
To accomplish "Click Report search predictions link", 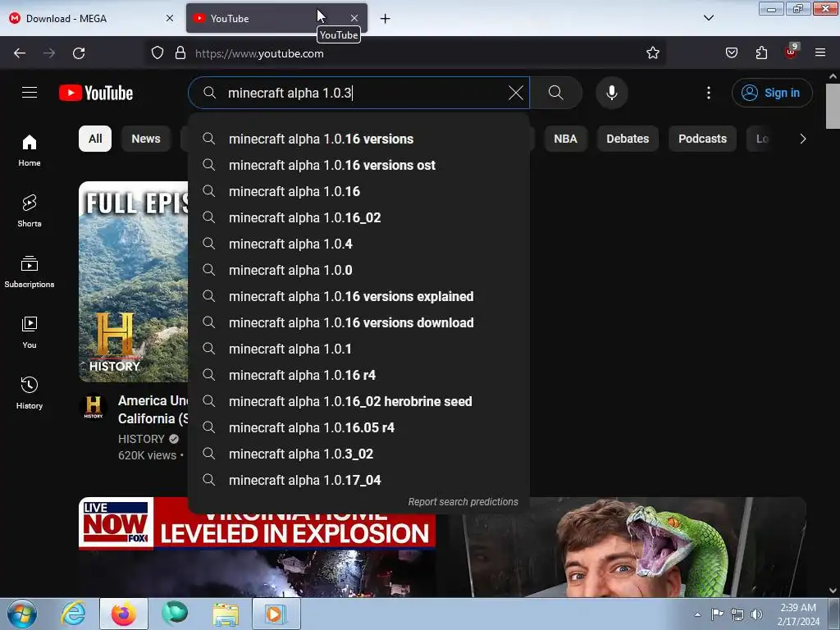I will click(463, 502).
